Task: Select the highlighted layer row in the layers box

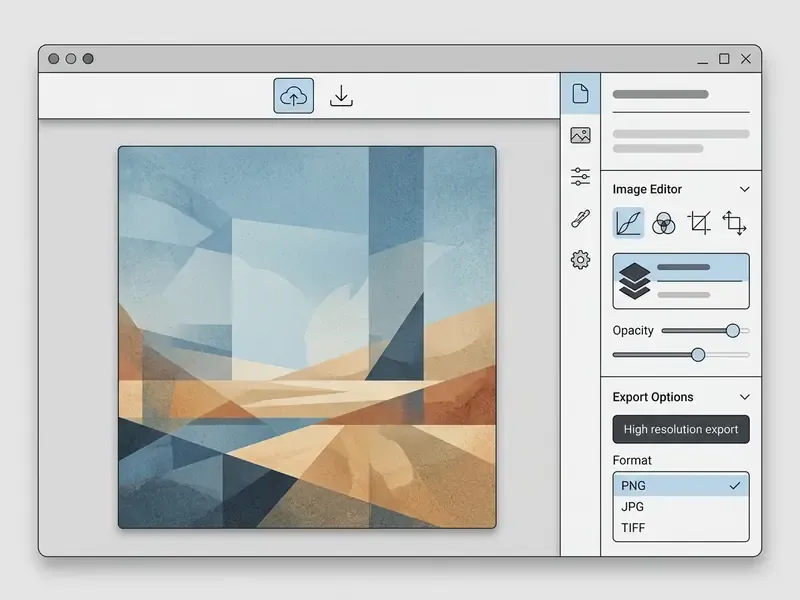Action: [681, 267]
